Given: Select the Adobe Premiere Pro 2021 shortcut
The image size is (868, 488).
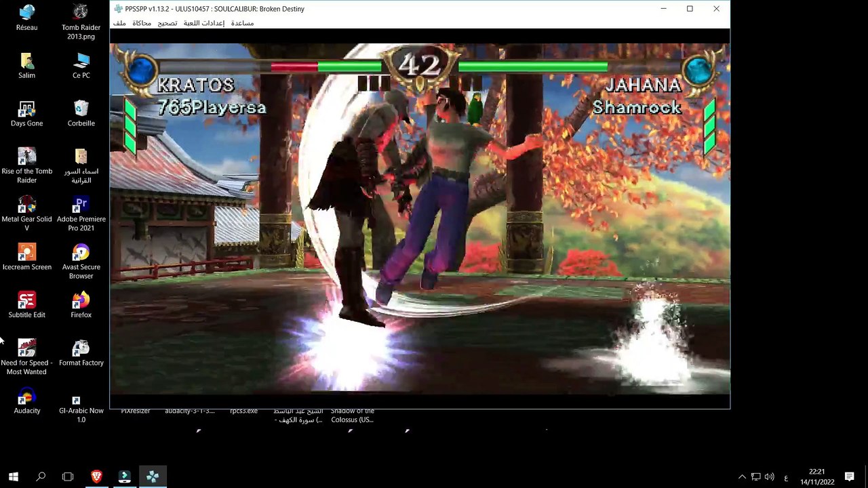Looking at the screenshot, I should pyautogui.click(x=81, y=214).
